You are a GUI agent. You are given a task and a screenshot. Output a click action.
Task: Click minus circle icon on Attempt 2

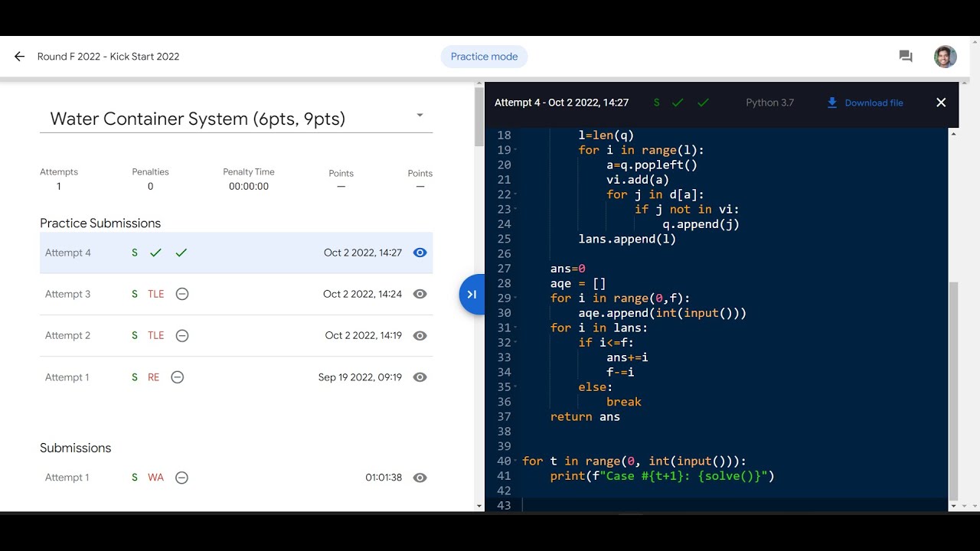(x=182, y=335)
